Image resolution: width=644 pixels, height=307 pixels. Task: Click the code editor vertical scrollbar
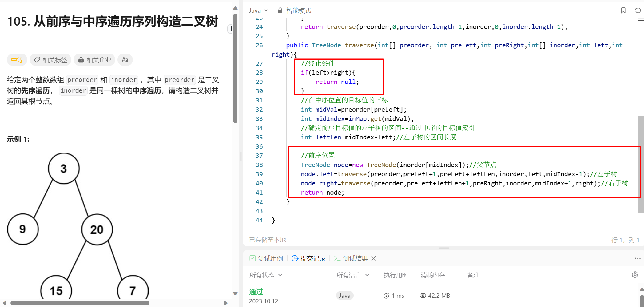coord(641,164)
